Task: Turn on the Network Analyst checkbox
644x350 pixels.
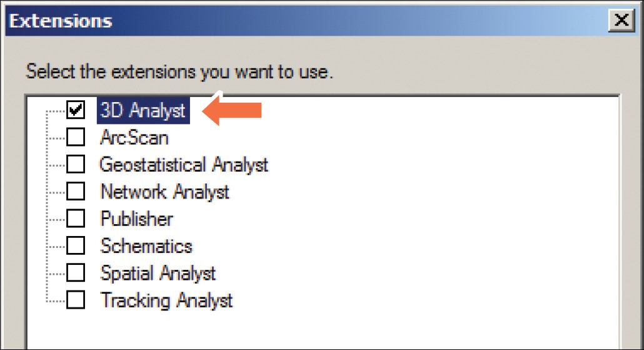Action: click(76, 192)
